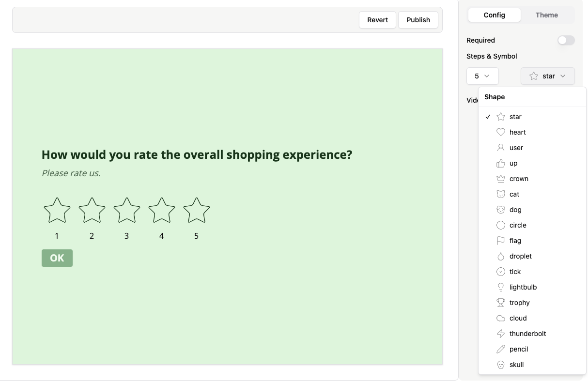The width and height of the screenshot is (588, 383).
Task: Select the thunderbolt shape icon
Action: coord(527,334)
